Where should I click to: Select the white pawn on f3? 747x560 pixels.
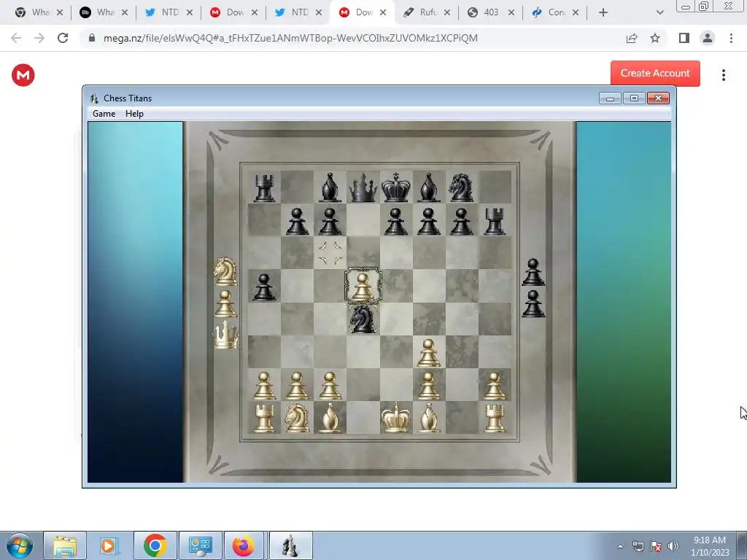click(x=428, y=352)
